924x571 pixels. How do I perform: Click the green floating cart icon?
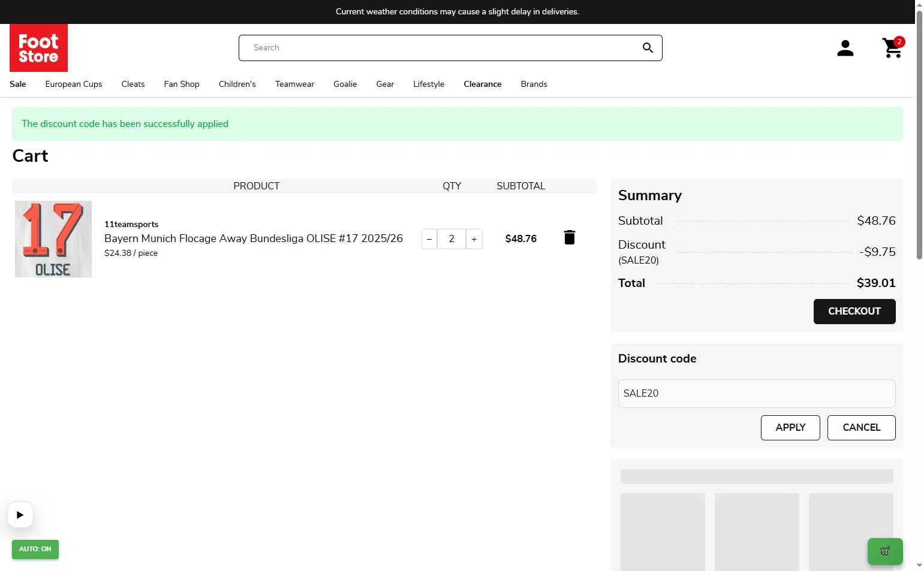885,551
